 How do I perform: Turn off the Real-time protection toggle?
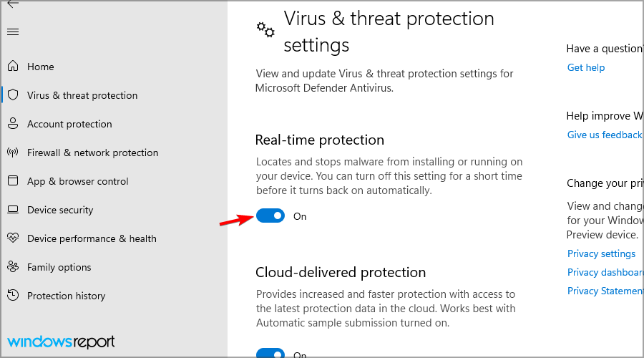coord(270,216)
